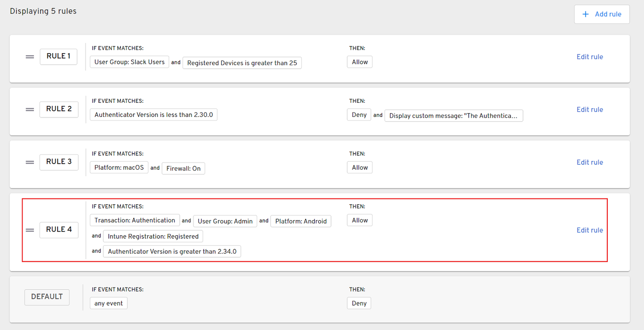Open Edit rule for Rule 2
Image resolution: width=644 pixels, height=330 pixels.
[590, 109]
